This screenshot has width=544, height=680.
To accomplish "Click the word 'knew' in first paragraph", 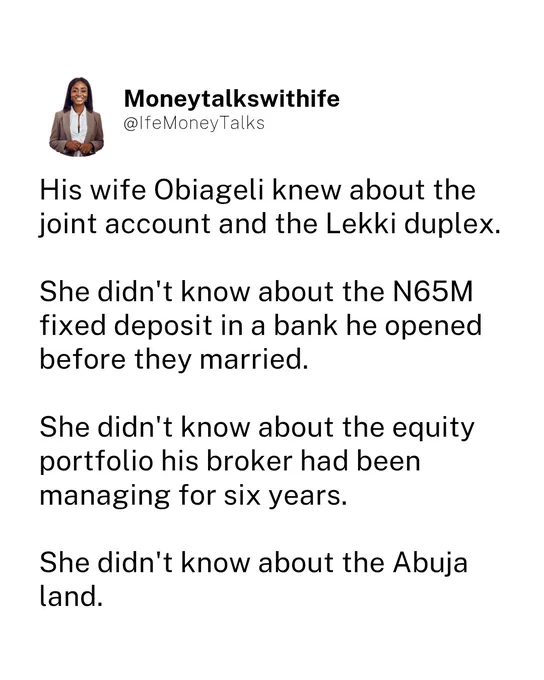I will tap(307, 191).
